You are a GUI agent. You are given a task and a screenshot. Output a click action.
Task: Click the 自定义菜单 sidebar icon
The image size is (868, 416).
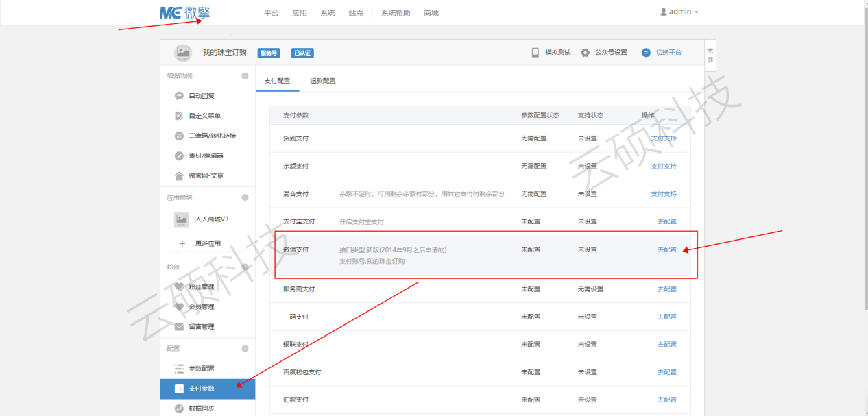tap(179, 116)
